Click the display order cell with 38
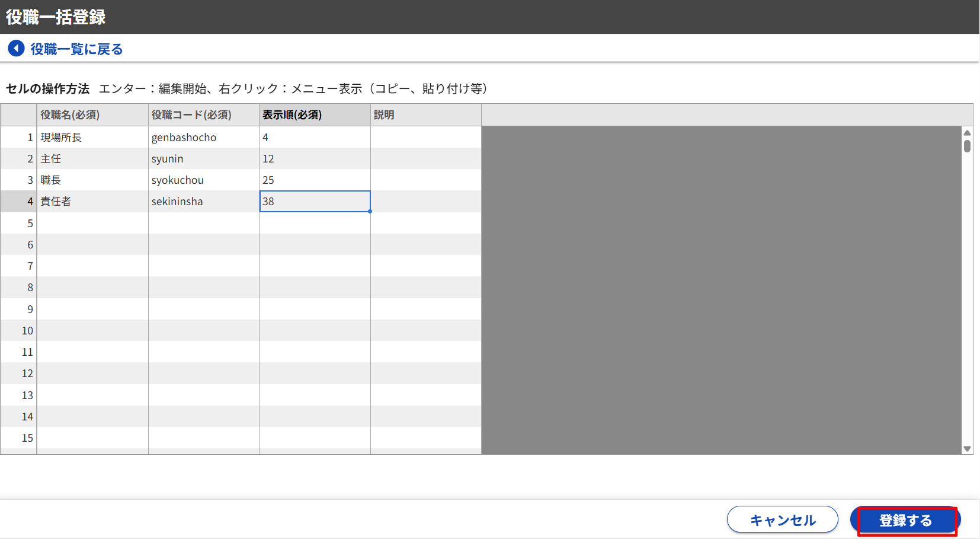The width and height of the screenshot is (980, 539). click(315, 202)
